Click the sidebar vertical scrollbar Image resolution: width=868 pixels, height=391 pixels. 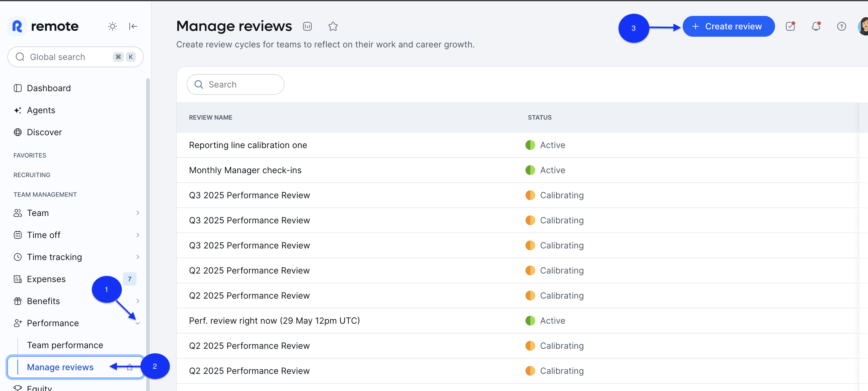click(148, 235)
